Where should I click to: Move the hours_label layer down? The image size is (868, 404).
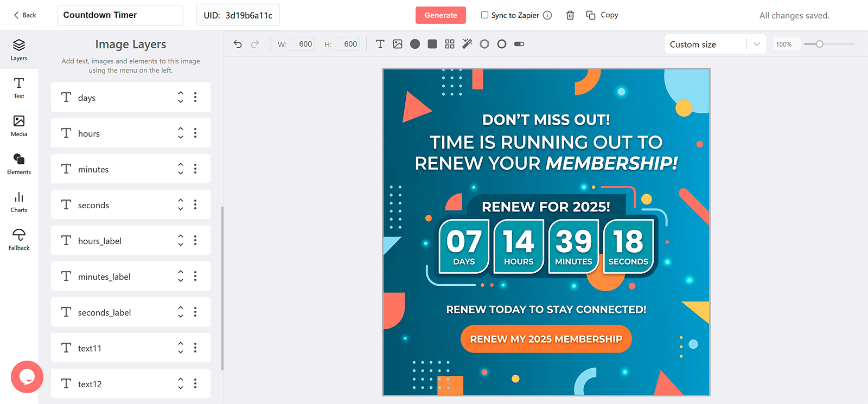(181, 245)
